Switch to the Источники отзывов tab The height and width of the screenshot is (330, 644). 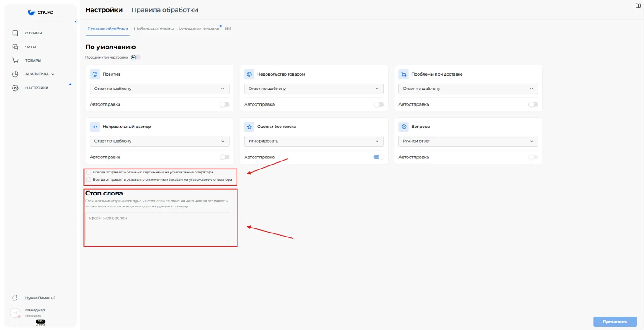199,29
